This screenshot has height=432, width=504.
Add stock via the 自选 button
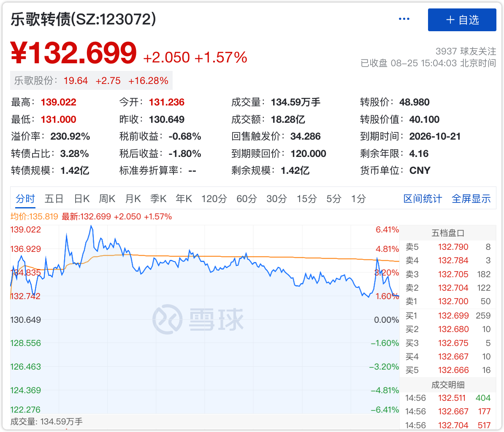pyautogui.click(x=462, y=20)
